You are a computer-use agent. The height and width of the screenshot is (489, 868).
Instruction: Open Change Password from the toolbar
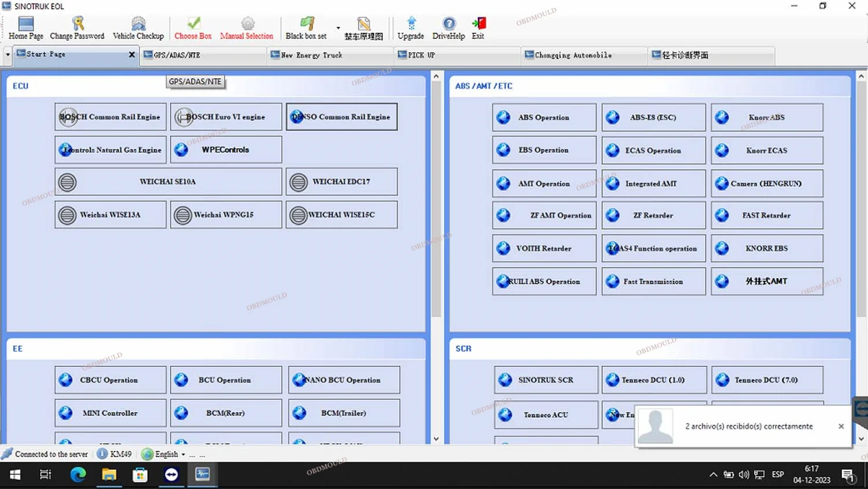[78, 24]
